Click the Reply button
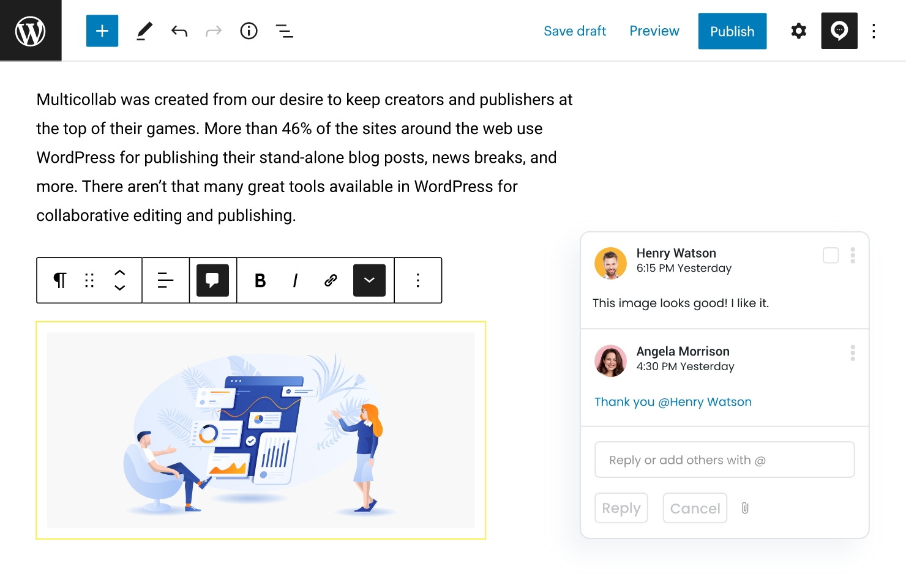 [621, 508]
